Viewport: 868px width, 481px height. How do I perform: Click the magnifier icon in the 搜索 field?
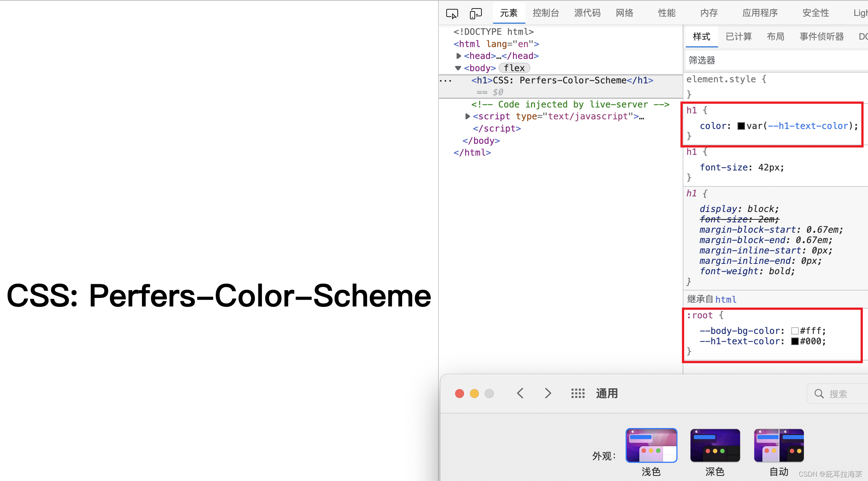[819, 394]
